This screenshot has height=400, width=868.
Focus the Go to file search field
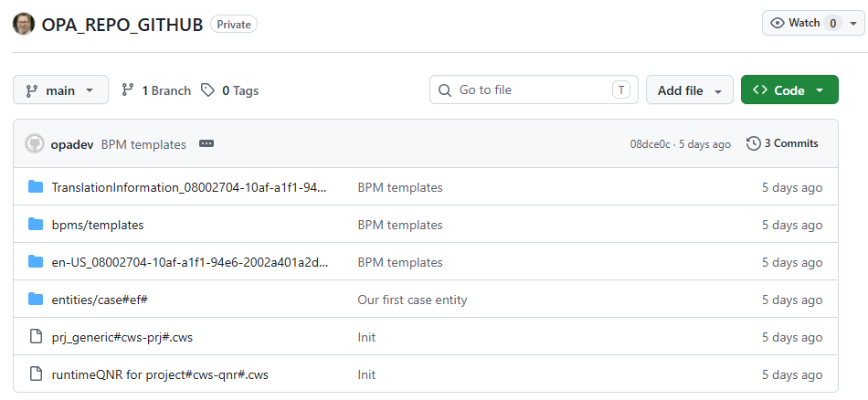coord(534,89)
